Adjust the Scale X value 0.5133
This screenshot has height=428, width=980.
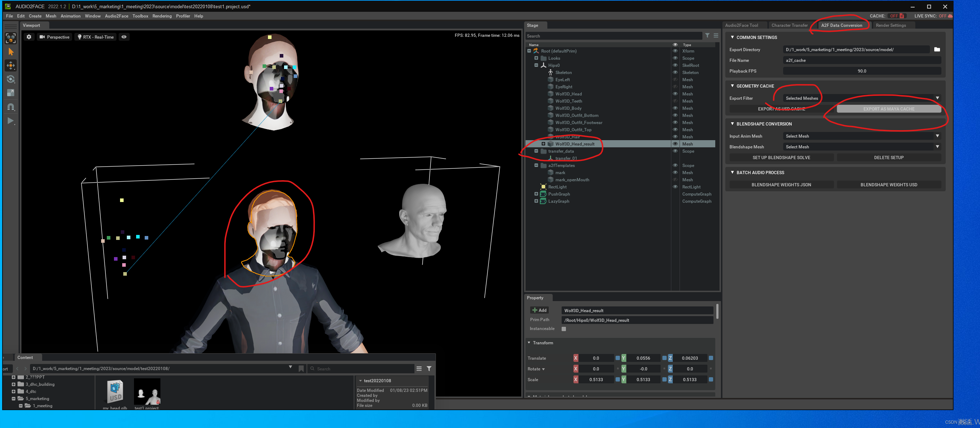click(596, 380)
